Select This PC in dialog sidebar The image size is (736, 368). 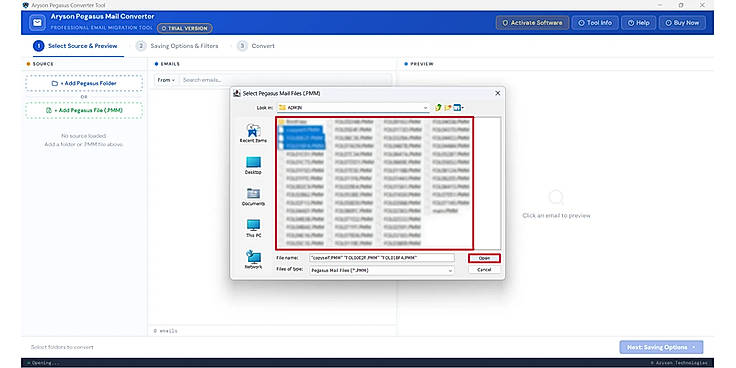(253, 229)
